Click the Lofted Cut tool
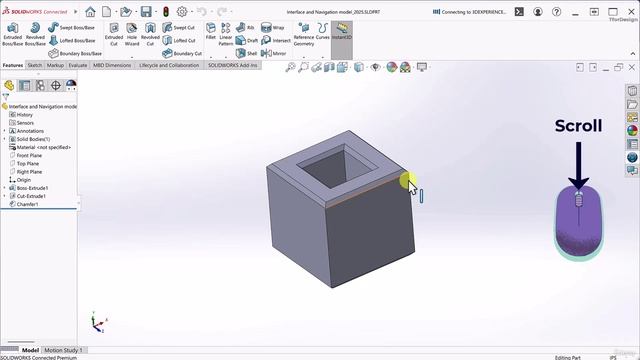This screenshot has width=640, height=360. coord(178,40)
